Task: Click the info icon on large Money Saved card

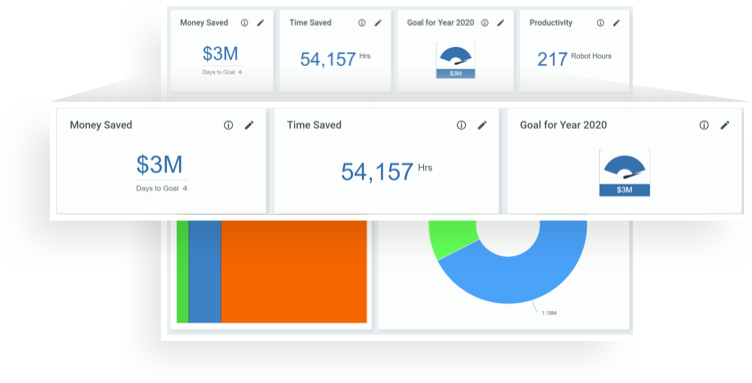Action: (228, 125)
